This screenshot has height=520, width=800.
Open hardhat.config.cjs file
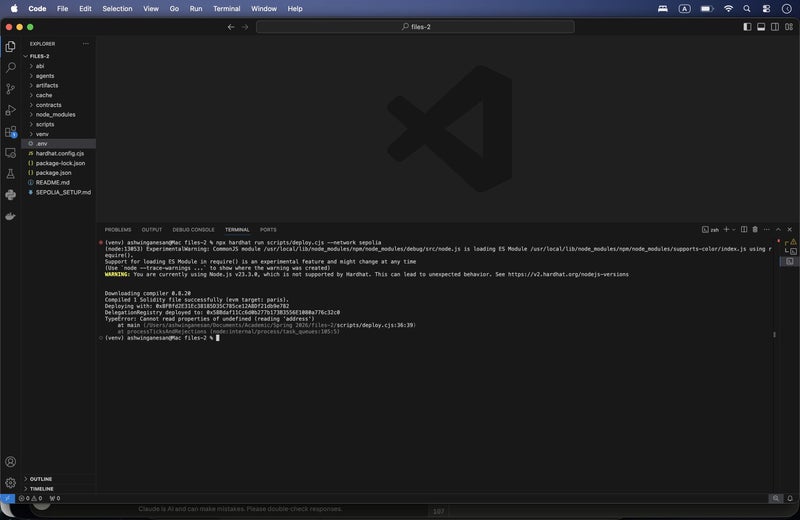click(58, 153)
